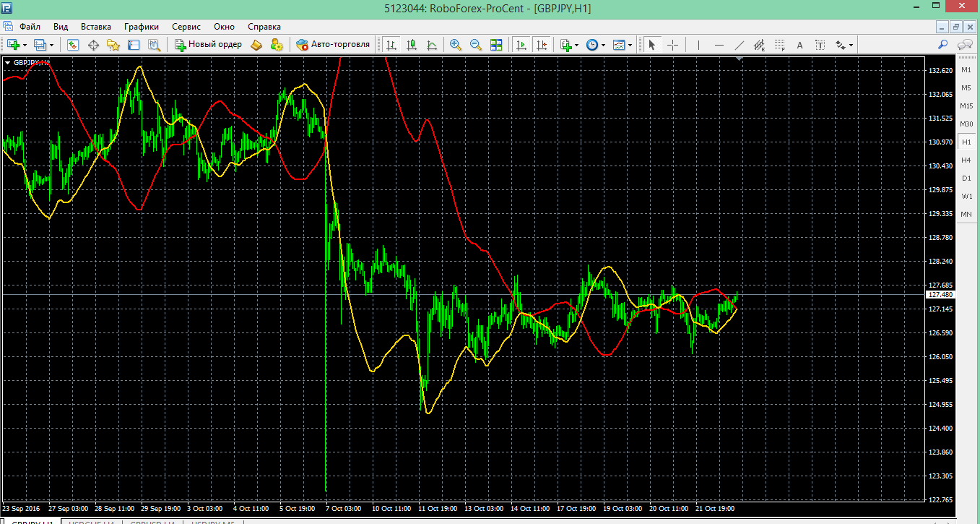Open the indicators list dropdown arrow
980x524 pixels.
click(x=576, y=45)
